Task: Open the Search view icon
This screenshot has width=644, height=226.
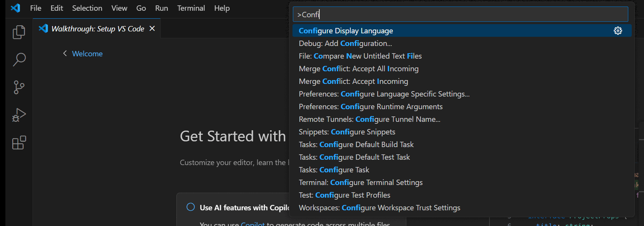Action: (19, 60)
